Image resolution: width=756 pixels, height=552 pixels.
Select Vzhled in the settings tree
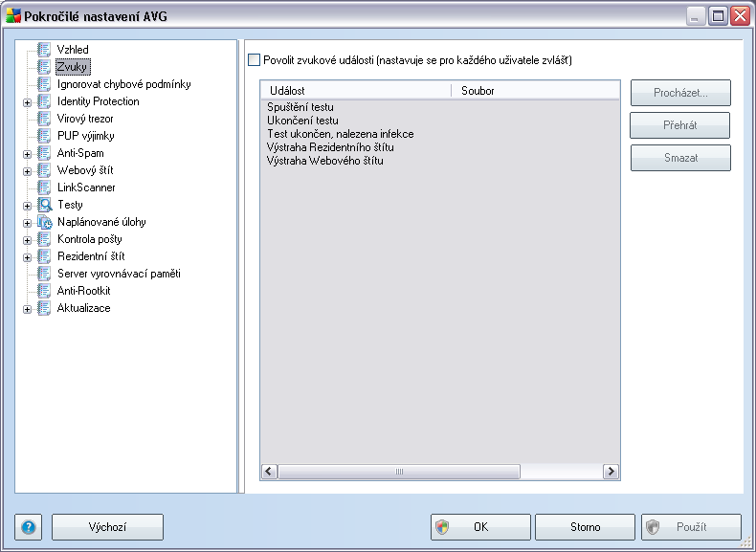(x=73, y=49)
